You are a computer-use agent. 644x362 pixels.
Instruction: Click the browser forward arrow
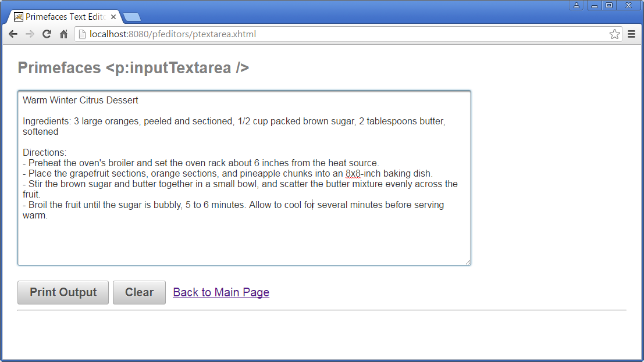point(30,34)
